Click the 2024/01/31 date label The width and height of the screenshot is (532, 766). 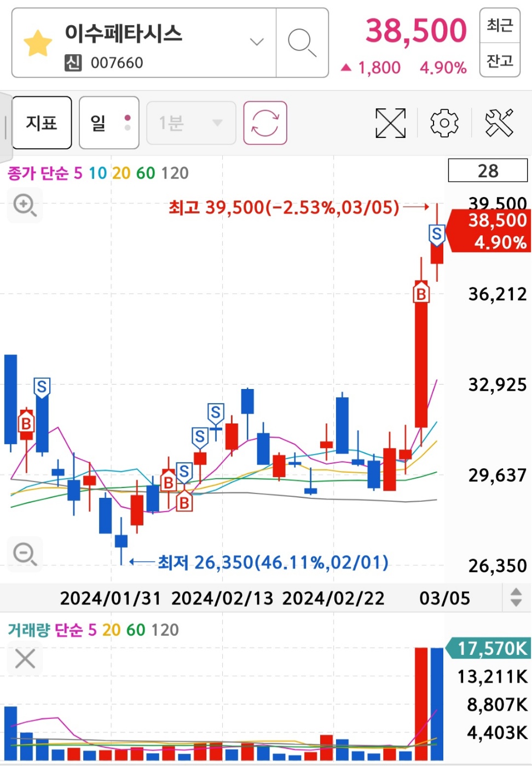111,598
